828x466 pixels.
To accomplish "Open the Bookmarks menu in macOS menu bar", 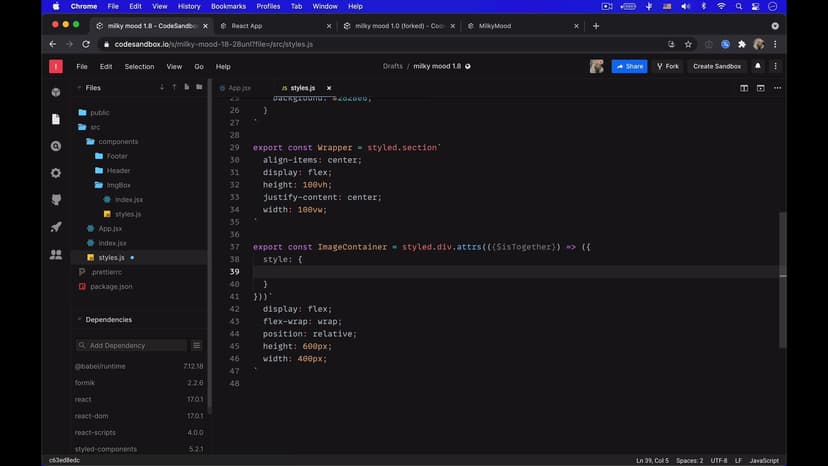I will 228,6.
